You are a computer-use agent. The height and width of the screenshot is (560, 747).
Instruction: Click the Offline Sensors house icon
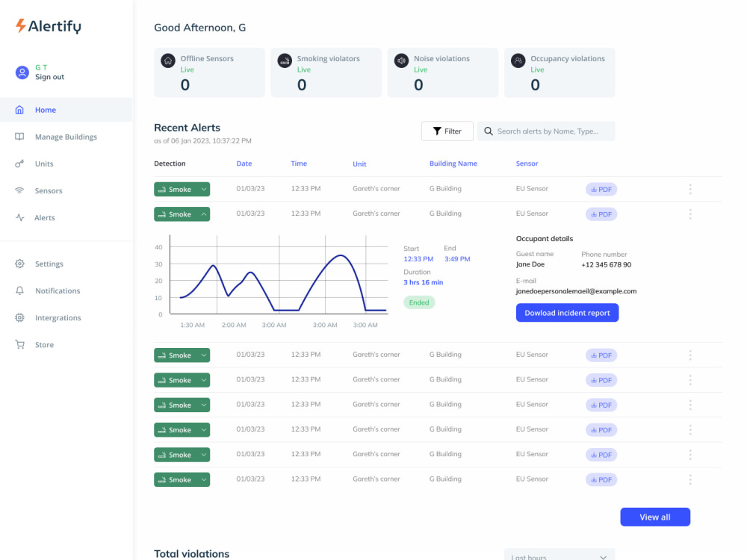167,61
